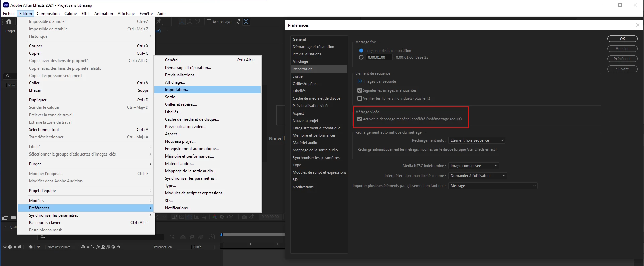Click the timeline motion blur icon

coord(201,237)
